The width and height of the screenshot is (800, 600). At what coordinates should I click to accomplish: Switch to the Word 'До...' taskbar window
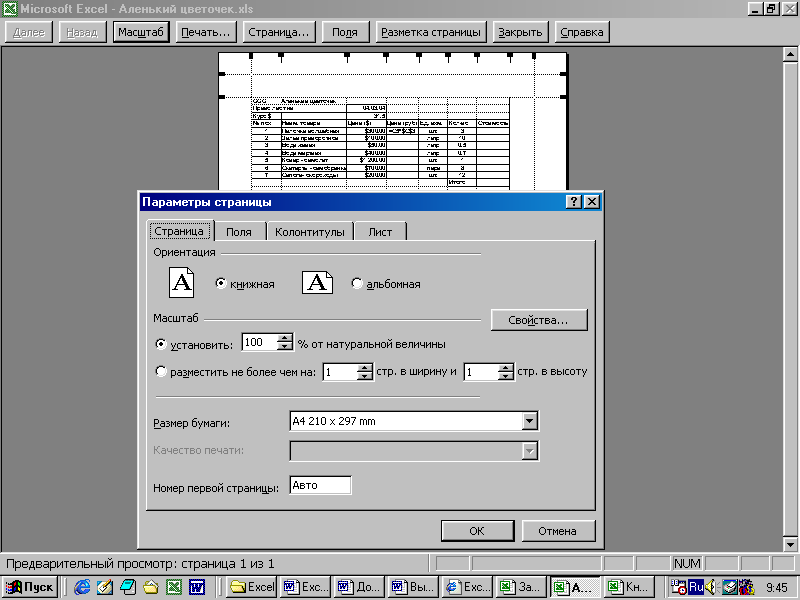359,587
